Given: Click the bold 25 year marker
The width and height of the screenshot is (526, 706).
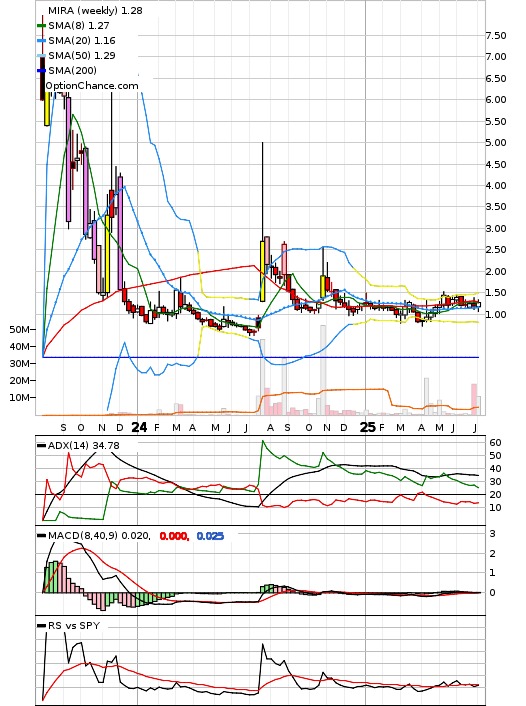Looking at the screenshot, I should (x=368, y=427).
